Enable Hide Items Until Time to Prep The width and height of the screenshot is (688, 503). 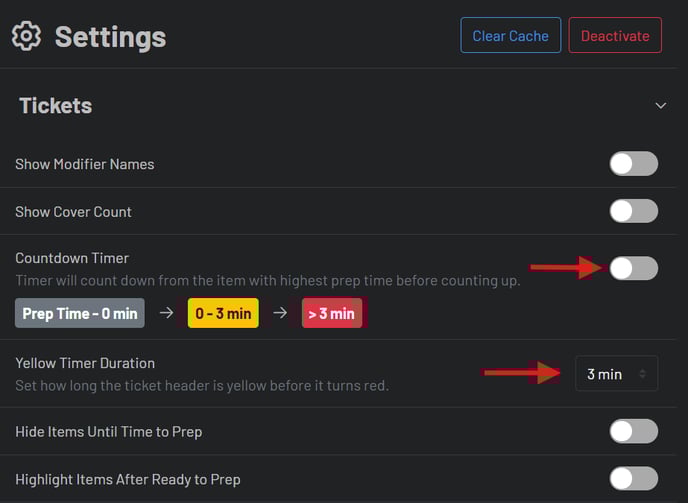point(633,431)
